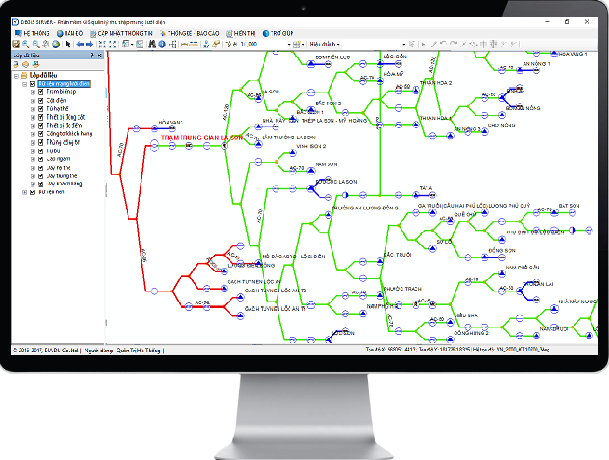This screenshot has height=460, width=609.
Task: Click the left arrow previous view icon
Action: 79,44
